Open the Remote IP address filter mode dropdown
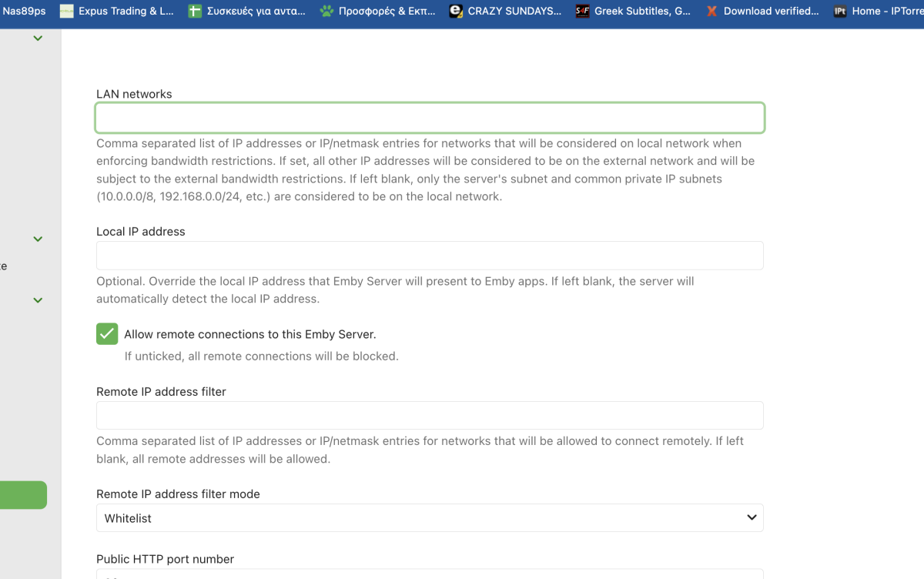 430,517
